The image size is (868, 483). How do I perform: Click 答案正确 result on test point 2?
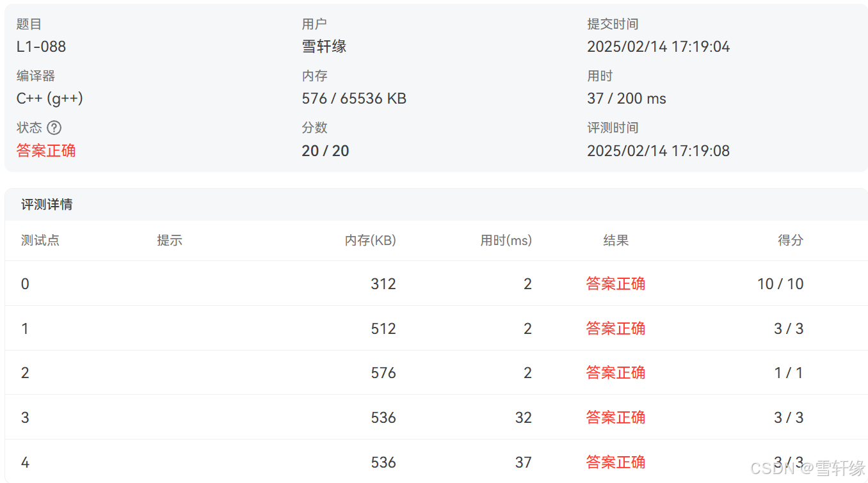[x=615, y=372]
